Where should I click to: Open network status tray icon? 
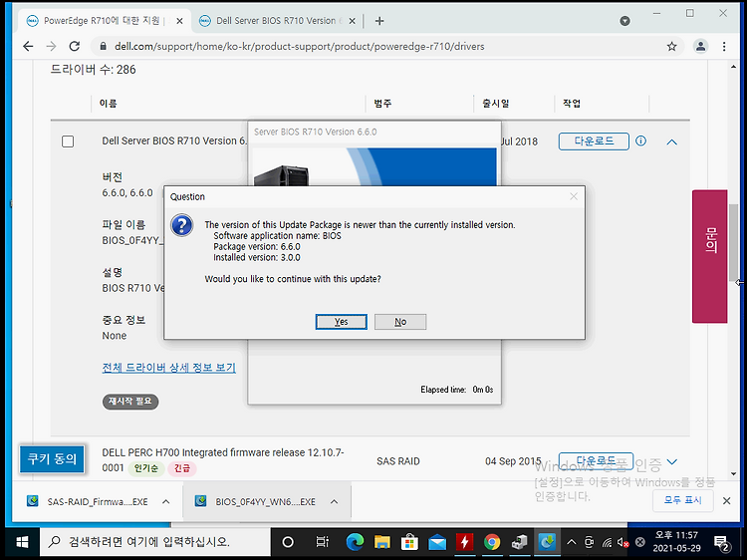point(607,542)
